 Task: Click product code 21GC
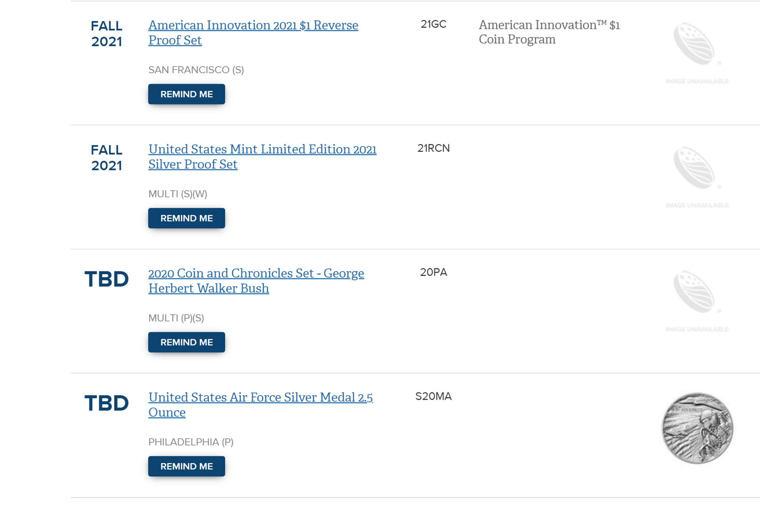(433, 24)
